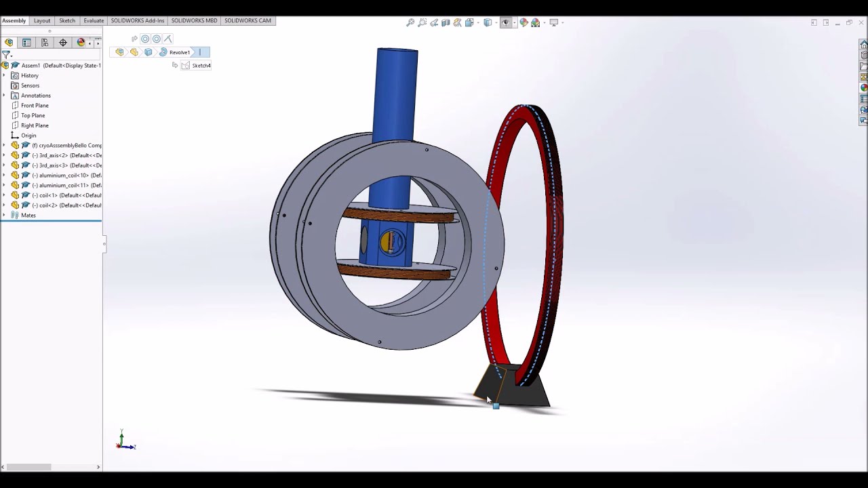The image size is (868, 488).
Task: Click the second concentric mate icon
Action: tap(157, 39)
